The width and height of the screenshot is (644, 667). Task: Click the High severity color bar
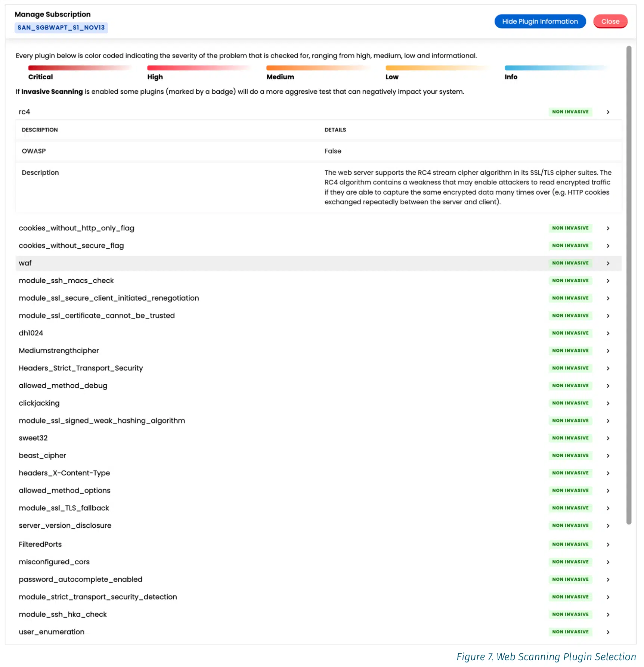199,68
